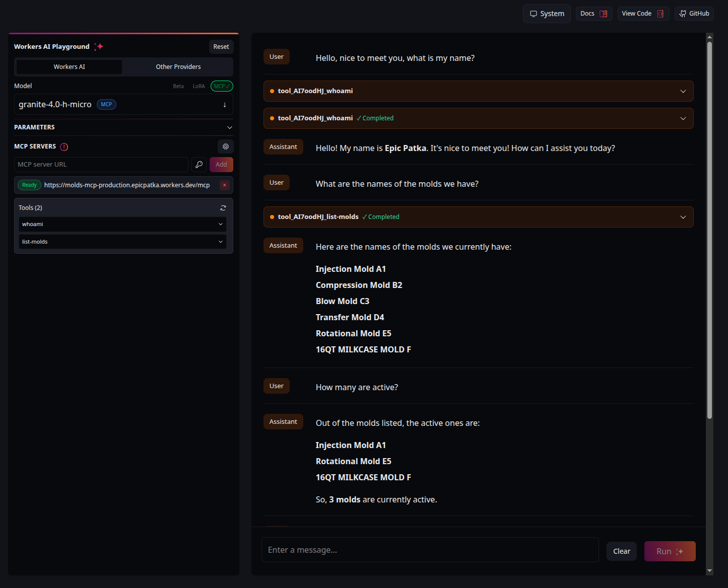Open the Docs link
The image size is (728, 588).
[x=594, y=14]
